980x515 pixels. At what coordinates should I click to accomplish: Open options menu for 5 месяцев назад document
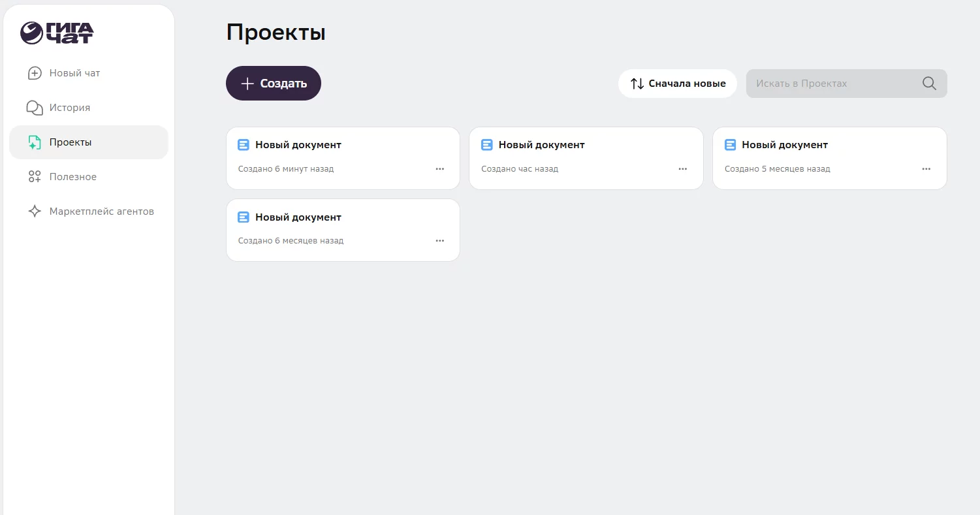pos(926,169)
